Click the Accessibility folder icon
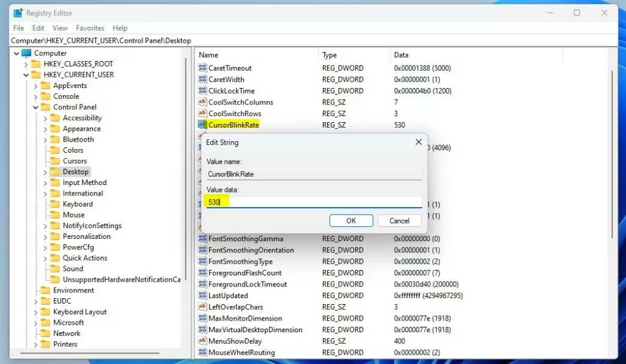Viewport: 626px width, 364px height. [x=55, y=118]
